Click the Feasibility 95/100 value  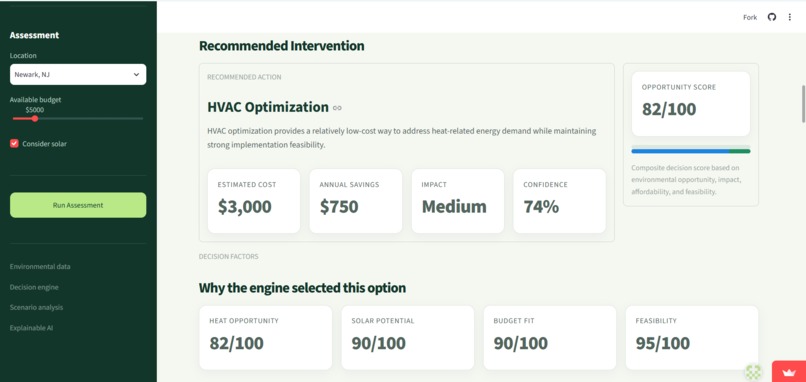663,343
